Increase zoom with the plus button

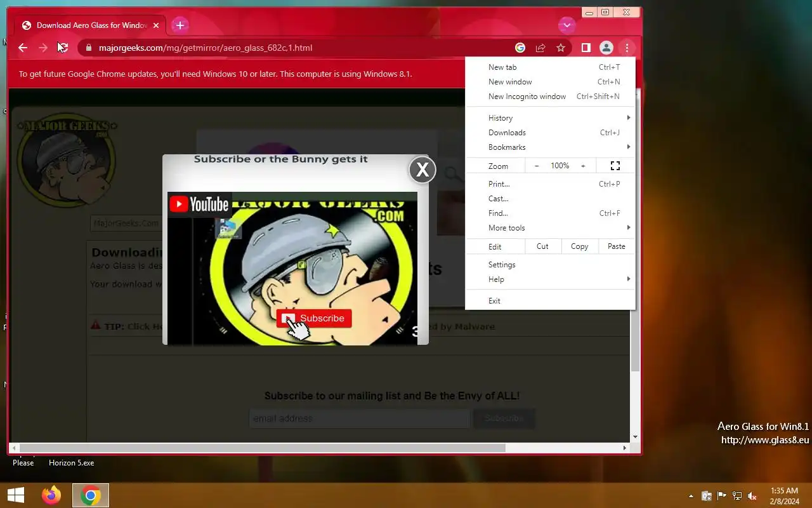[x=583, y=166]
